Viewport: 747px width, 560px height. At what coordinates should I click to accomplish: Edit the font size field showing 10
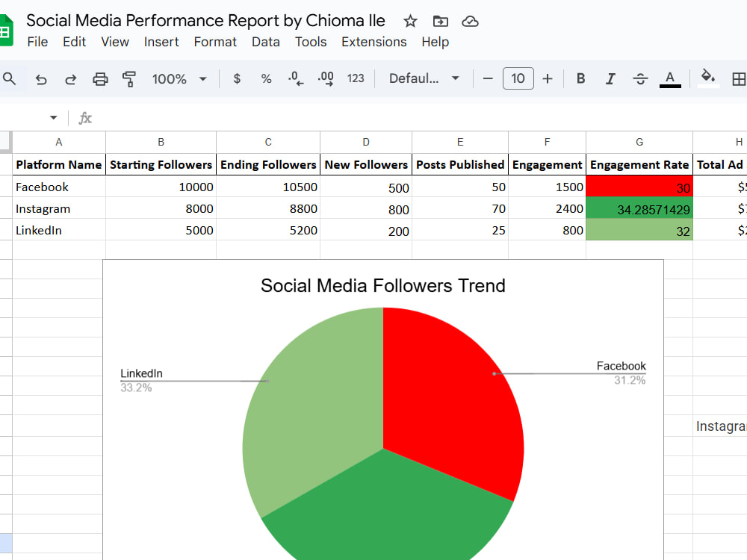tap(518, 78)
